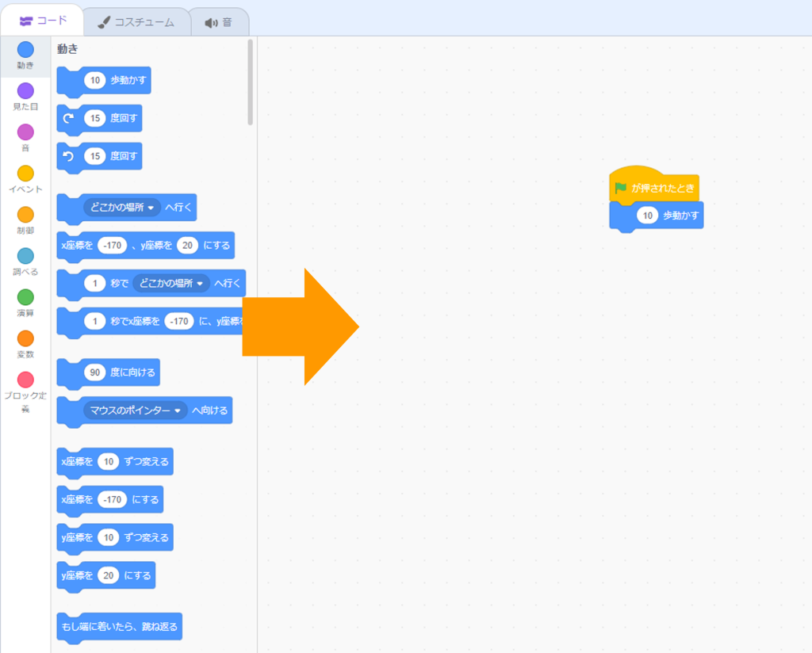Select the 演算 (Operators) block category
812x653 pixels.
click(x=25, y=297)
